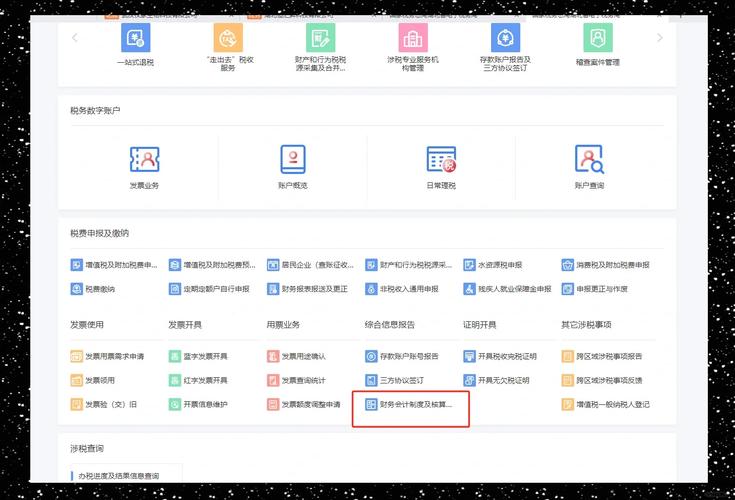The height and width of the screenshot is (500, 735).
Task: Open 增值税及附加税费预缴 entry
Action: click(212, 265)
